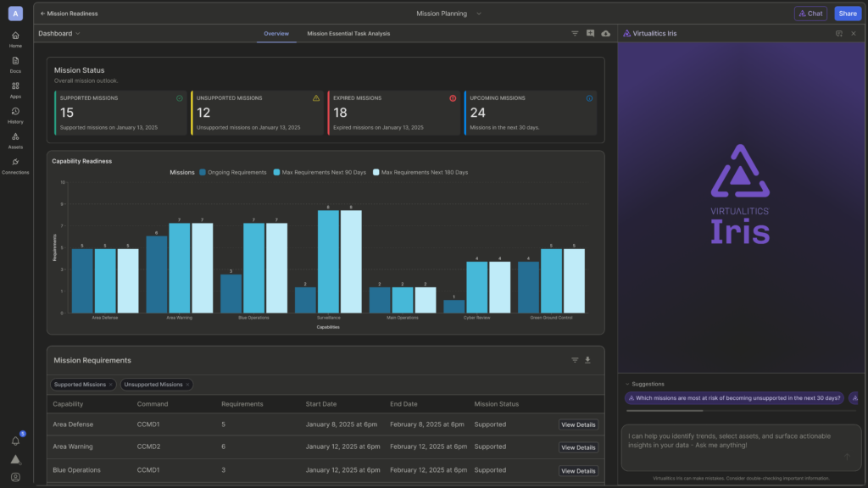This screenshot has width=868, height=488.
Task: Go back to Mission Readiness
Action: pyautogui.click(x=69, y=14)
